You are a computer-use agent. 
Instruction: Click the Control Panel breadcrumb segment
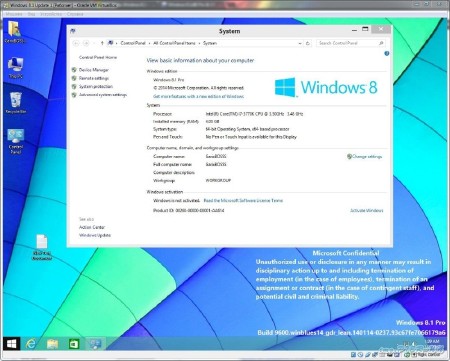coord(133,43)
